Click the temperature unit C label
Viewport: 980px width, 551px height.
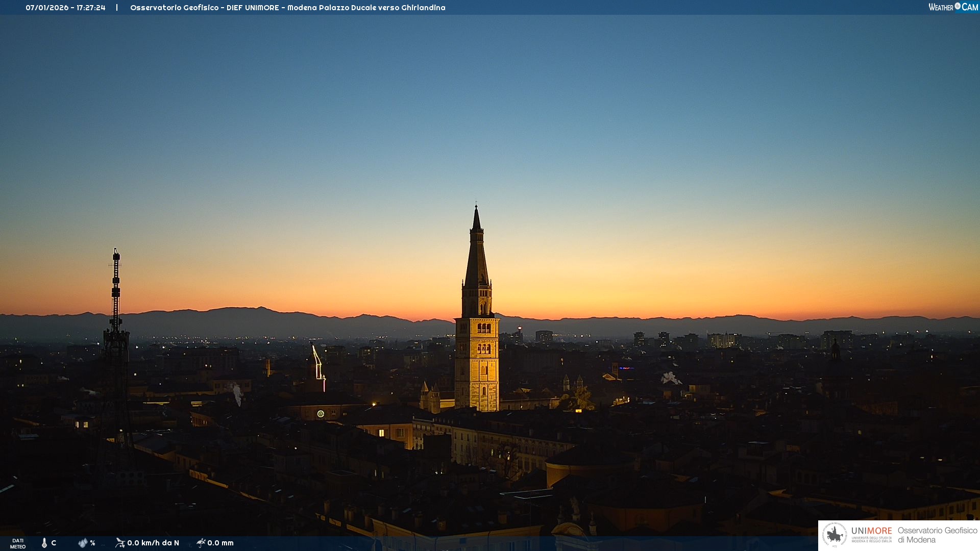pos(54,543)
